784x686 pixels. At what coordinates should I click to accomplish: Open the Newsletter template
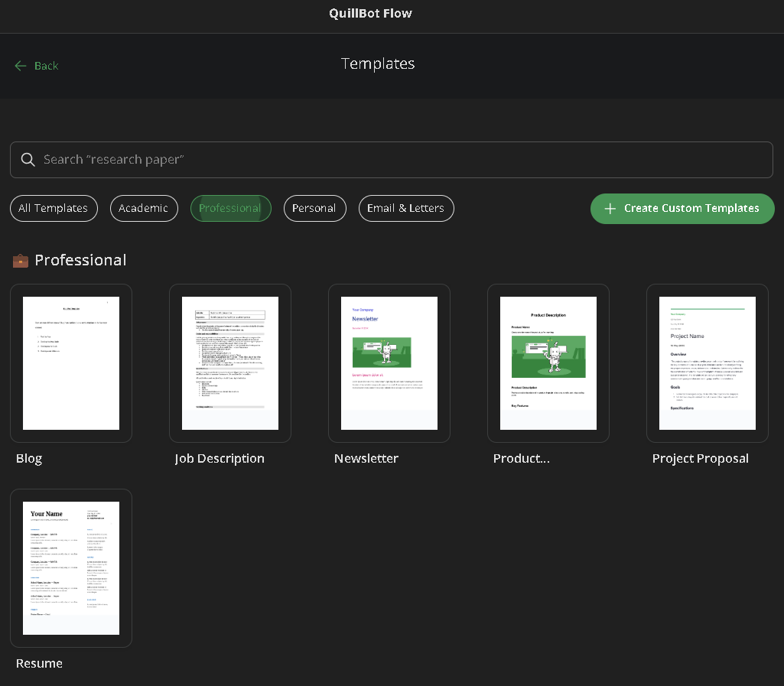(x=389, y=363)
